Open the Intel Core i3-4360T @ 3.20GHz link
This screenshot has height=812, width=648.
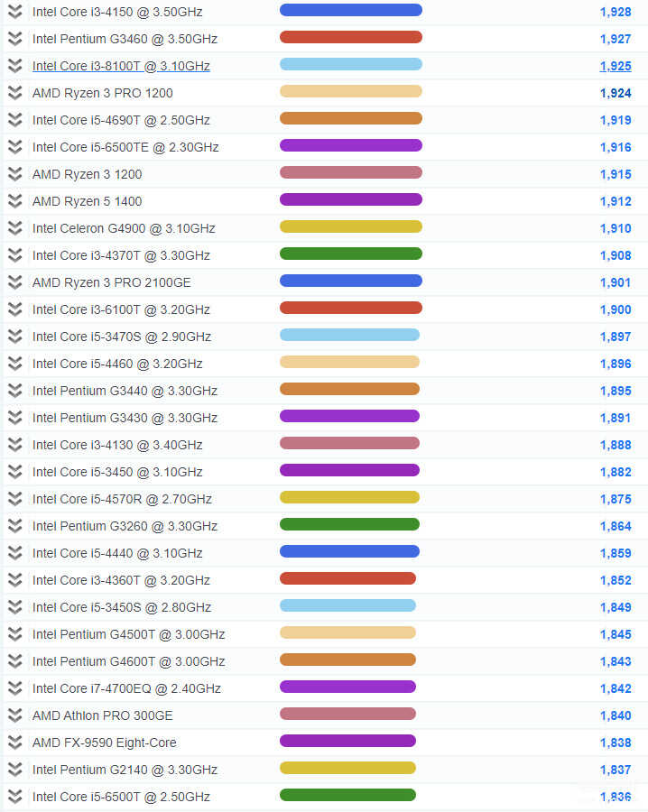tap(121, 580)
